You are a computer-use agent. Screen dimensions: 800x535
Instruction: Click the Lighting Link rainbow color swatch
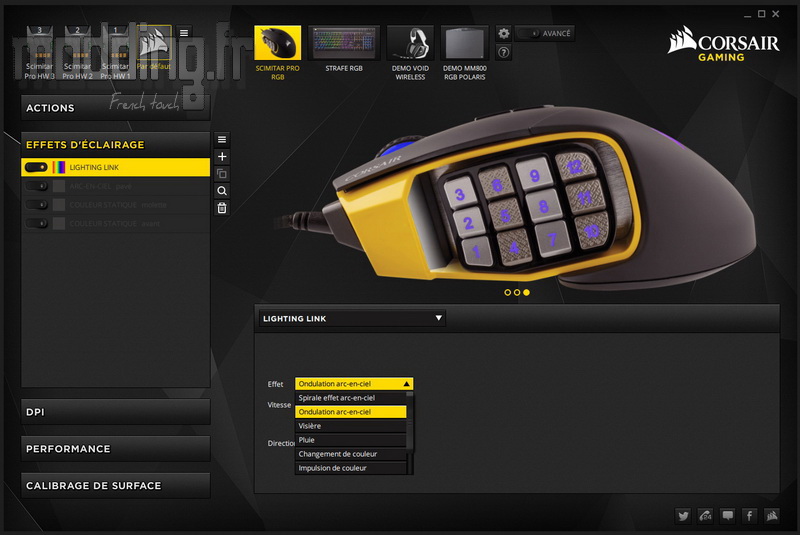(59, 167)
